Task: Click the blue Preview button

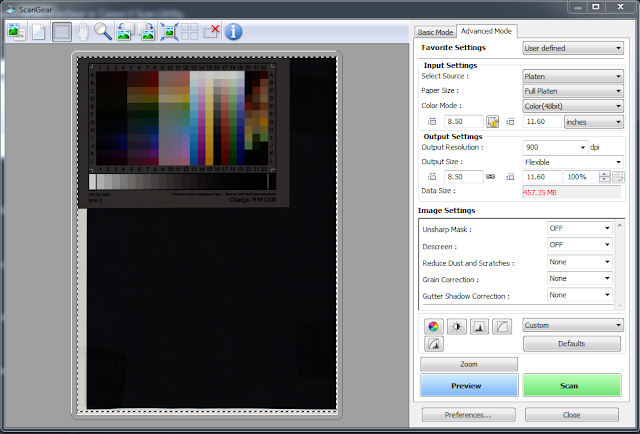Action: [469, 385]
